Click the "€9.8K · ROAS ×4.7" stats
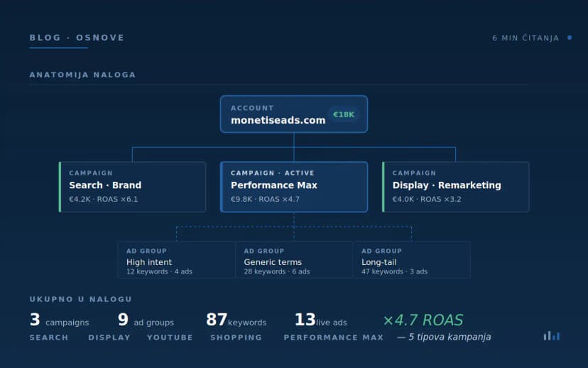 tap(265, 199)
